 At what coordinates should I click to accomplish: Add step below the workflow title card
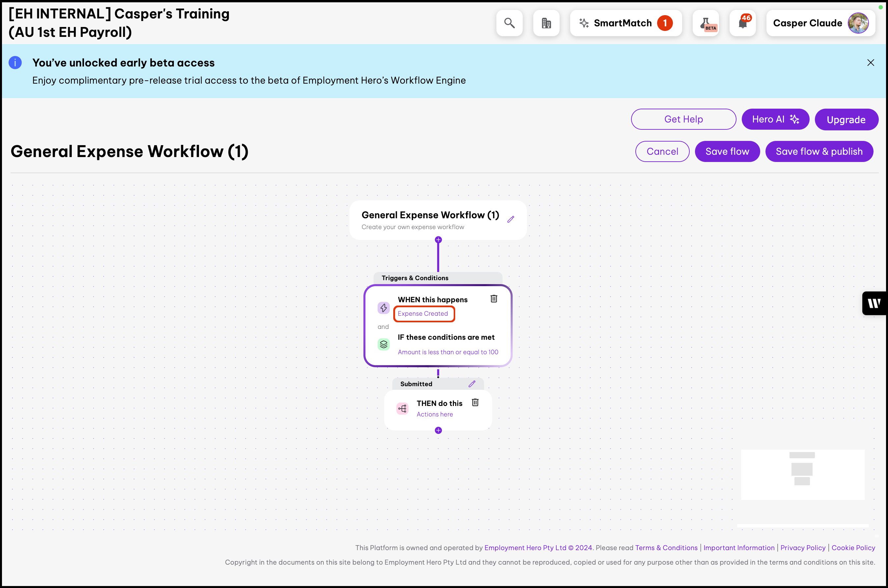coord(438,240)
